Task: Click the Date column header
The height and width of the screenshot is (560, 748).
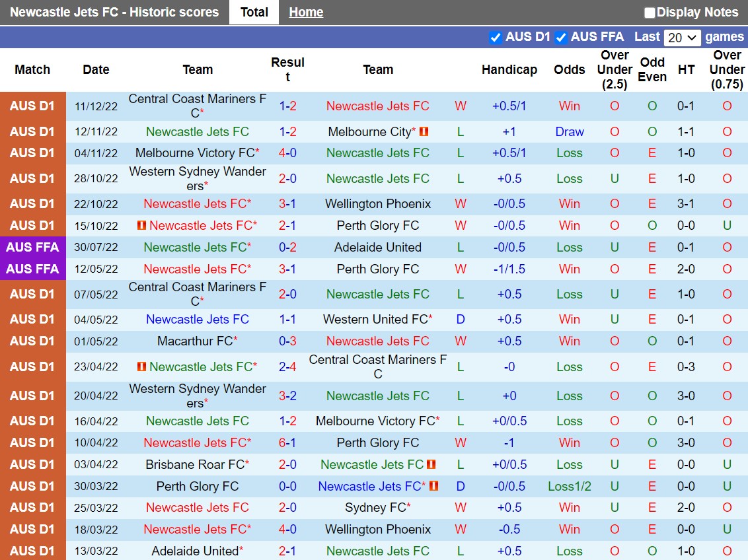Action: click(96, 69)
